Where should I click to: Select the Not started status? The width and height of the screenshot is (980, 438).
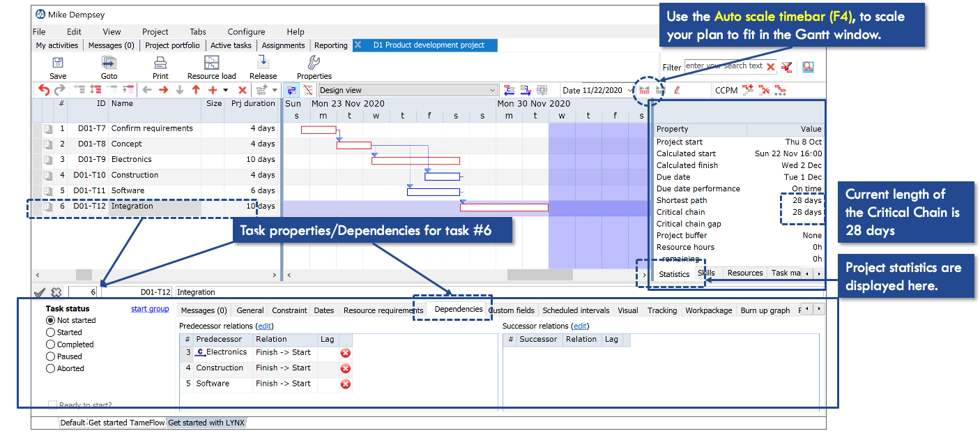50,320
